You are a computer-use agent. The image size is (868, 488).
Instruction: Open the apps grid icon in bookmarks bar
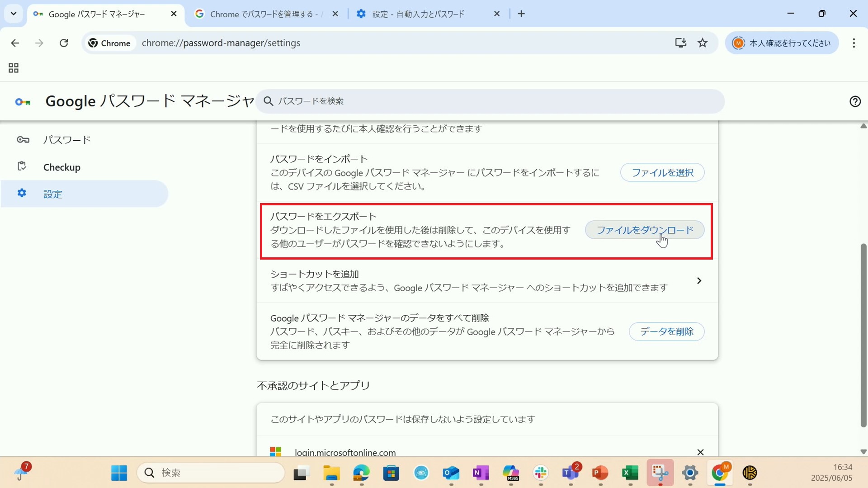[14, 68]
